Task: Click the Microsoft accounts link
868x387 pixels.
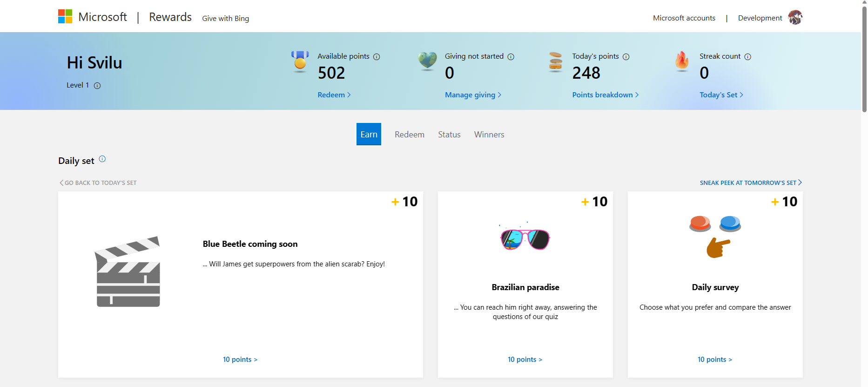Action: click(x=684, y=18)
